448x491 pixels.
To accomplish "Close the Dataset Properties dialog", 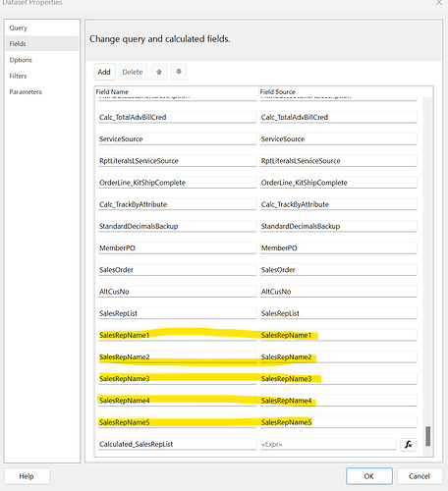I will coord(439,3).
